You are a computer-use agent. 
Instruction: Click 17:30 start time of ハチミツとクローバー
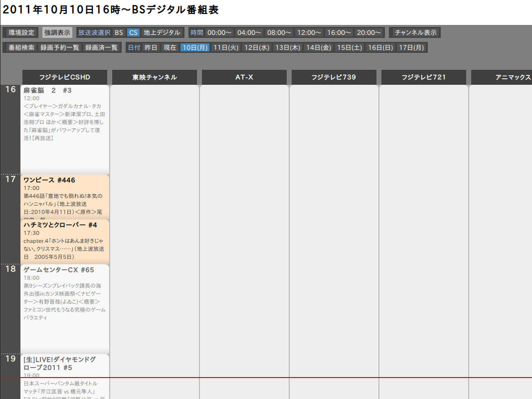click(x=31, y=233)
